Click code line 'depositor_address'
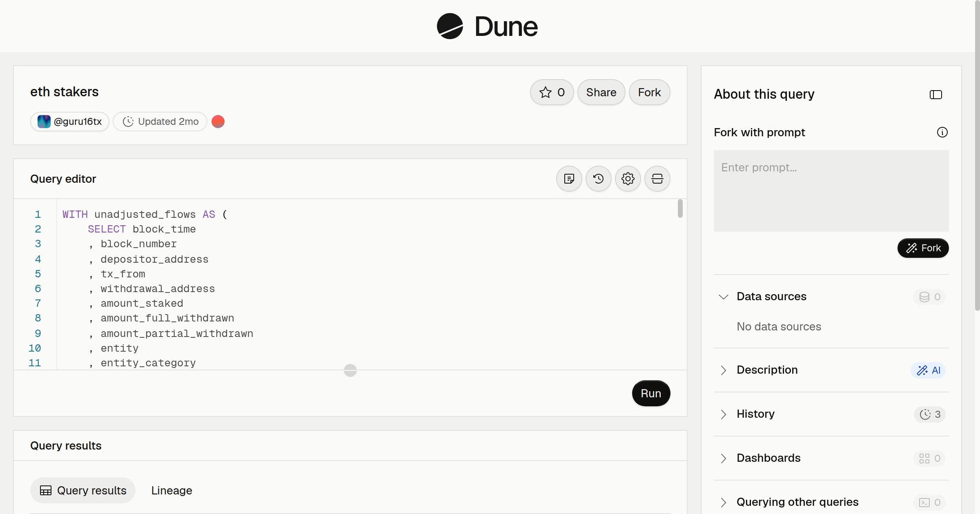Image resolution: width=980 pixels, height=514 pixels. point(154,259)
